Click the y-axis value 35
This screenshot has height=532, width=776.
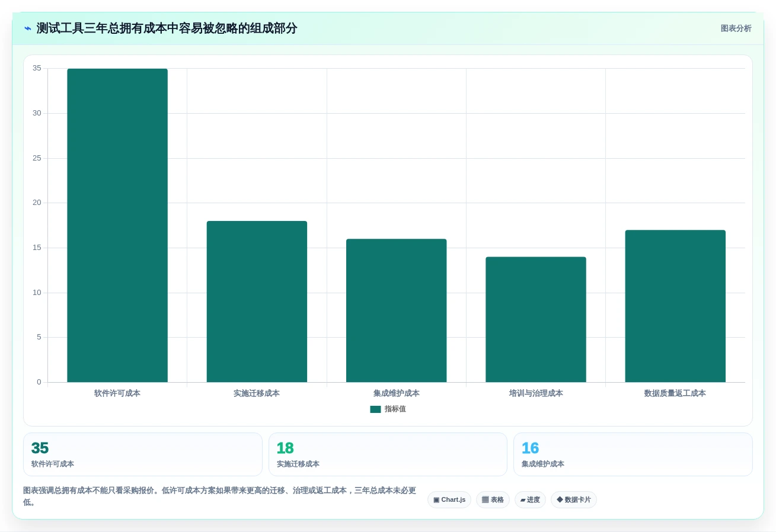point(37,68)
